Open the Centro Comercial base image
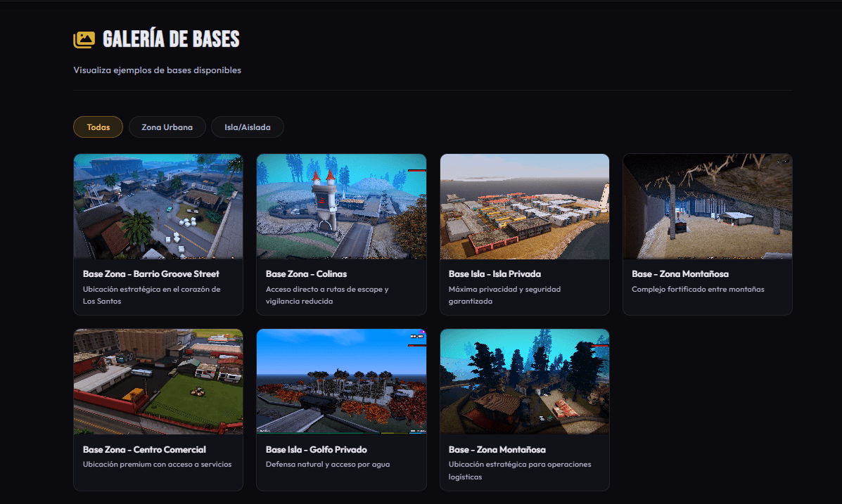 [158, 382]
